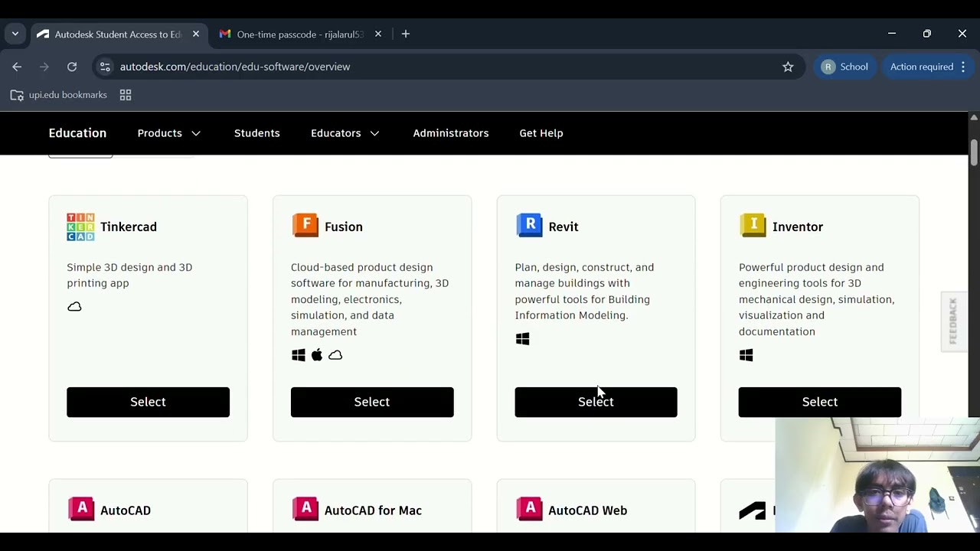Screen dimensions: 980x551
Task: Open the School profile button
Action: [845, 67]
